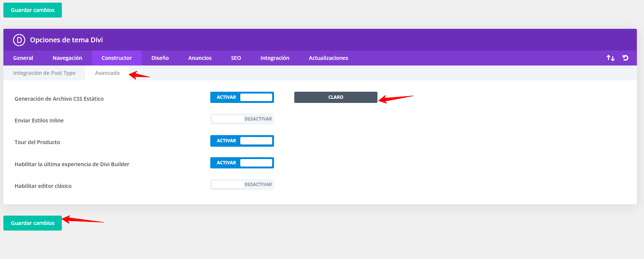644x259 pixels.
Task: Click Tour del Producto label
Action: [x=37, y=142]
